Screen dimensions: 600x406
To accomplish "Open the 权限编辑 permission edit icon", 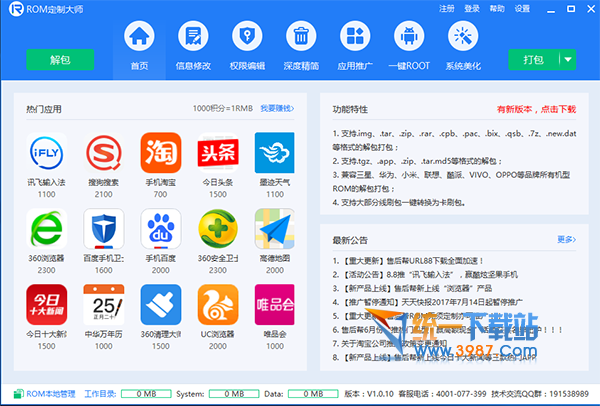I will click(x=247, y=36).
